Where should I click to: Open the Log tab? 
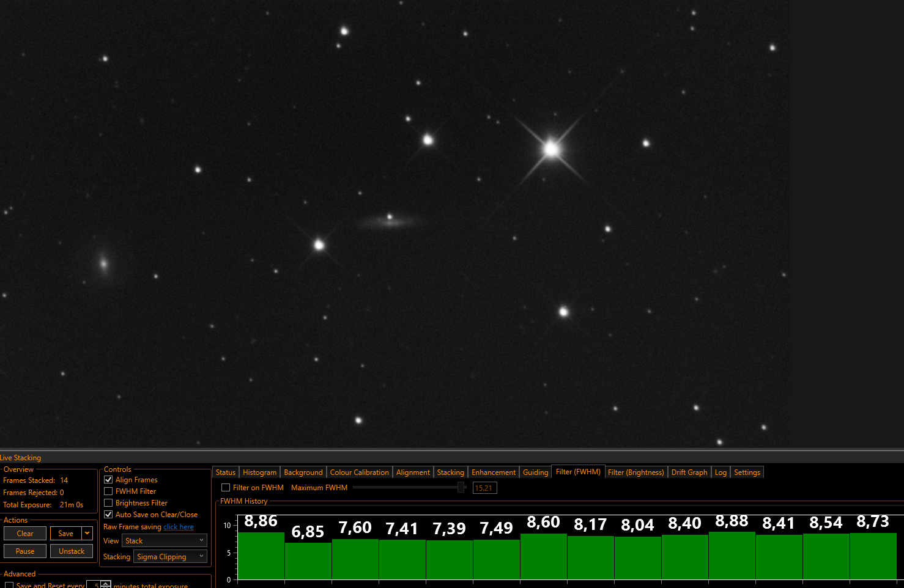point(721,472)
